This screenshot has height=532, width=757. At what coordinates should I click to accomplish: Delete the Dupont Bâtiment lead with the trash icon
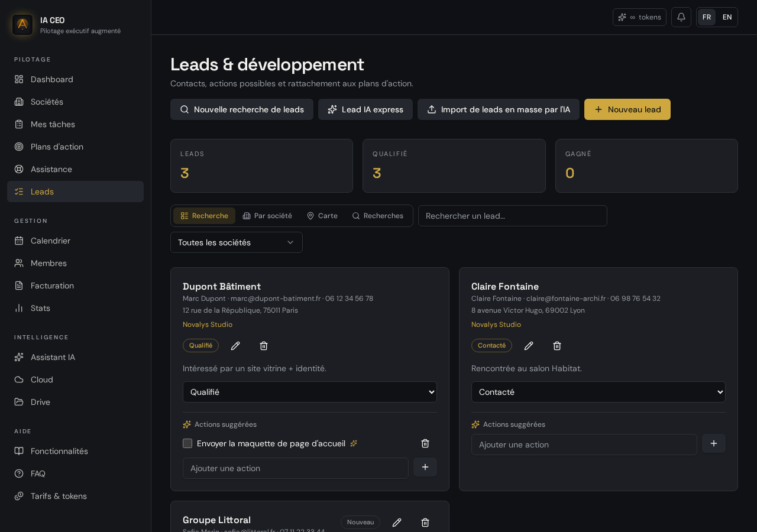[x=264, y=346]
